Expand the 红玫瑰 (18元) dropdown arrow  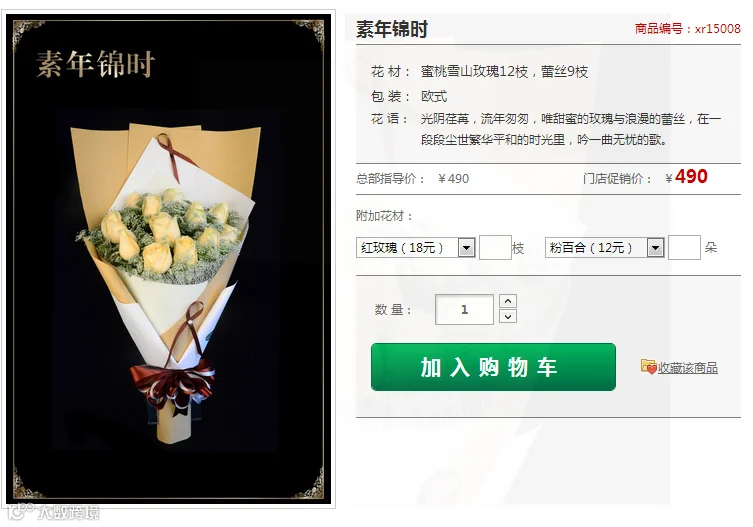coord(466,248)
